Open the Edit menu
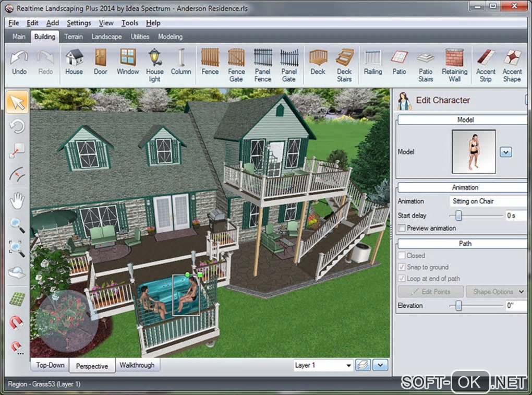The height and width of the screenshot is (395, 532). coord(32,23)
